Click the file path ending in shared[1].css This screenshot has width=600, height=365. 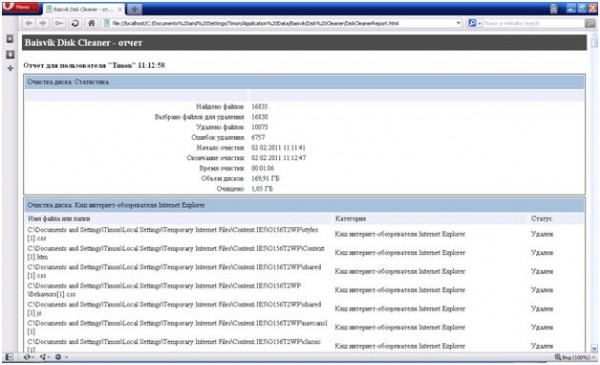(x=174, y=271)
